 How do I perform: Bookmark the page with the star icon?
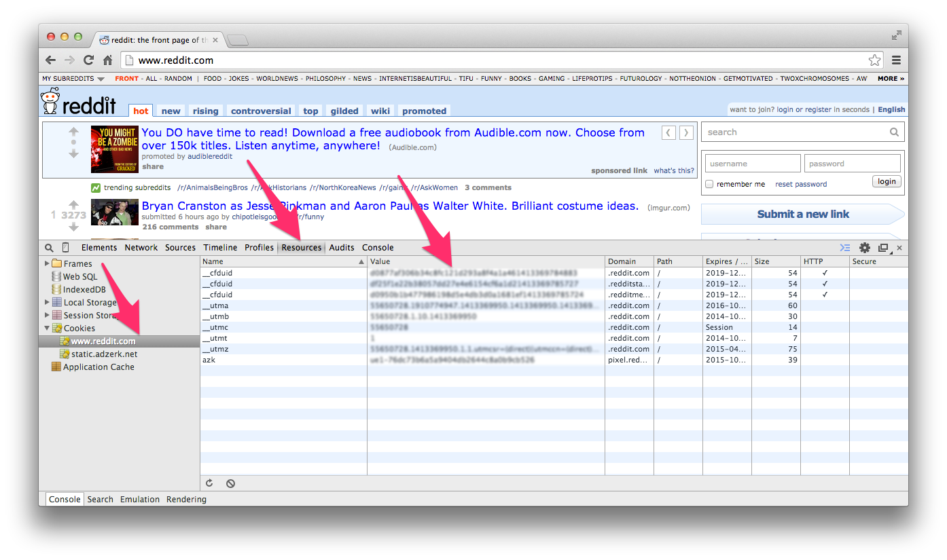pyautogui.click(x=874, y=60)
